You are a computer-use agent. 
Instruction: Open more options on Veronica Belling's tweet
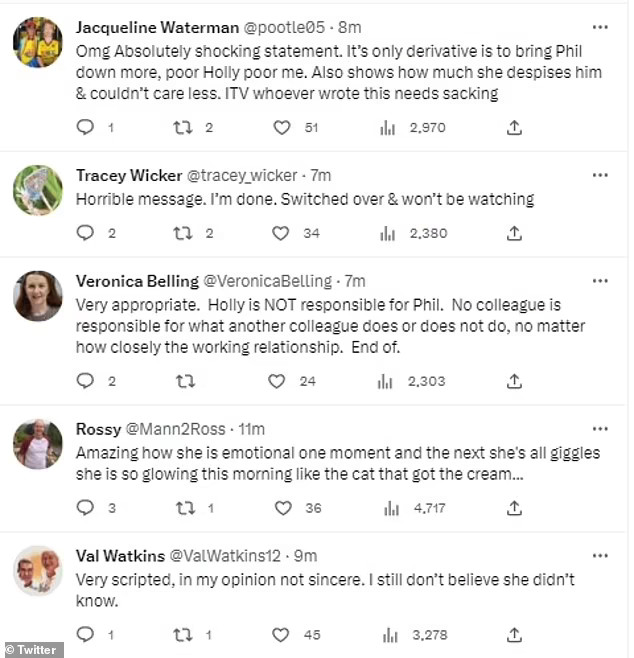599,281
